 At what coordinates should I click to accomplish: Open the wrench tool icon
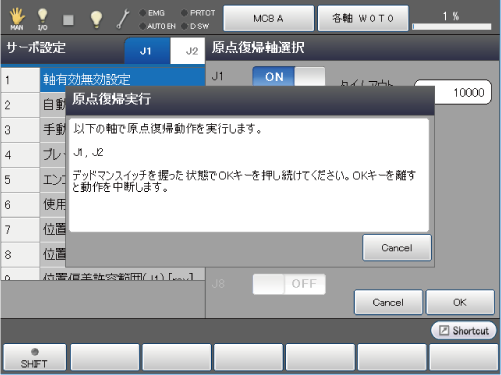[x=123, y=19]
